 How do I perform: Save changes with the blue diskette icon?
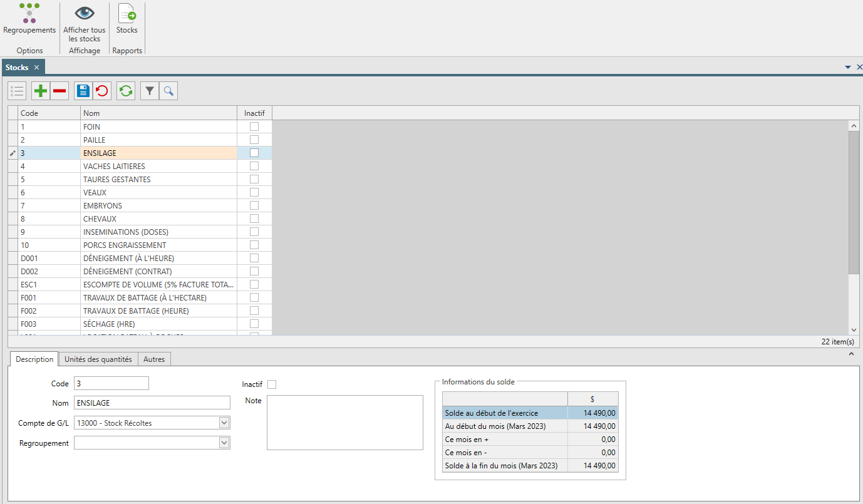click(83, 91)
